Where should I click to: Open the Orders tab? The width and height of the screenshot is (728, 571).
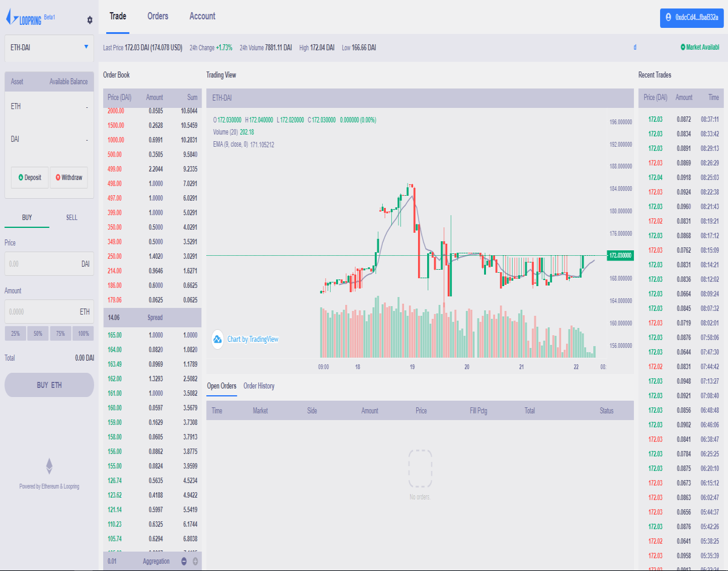click(x=158, y=16)
